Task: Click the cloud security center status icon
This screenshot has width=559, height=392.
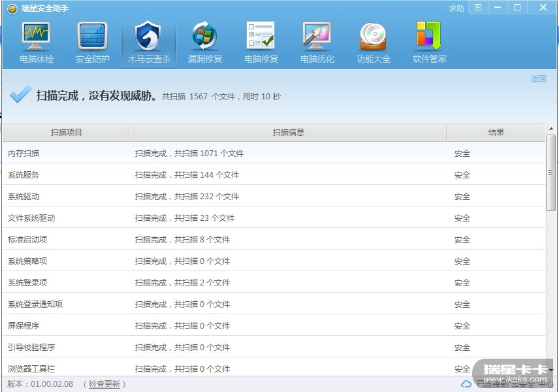Action: click(x=466, y=384)
